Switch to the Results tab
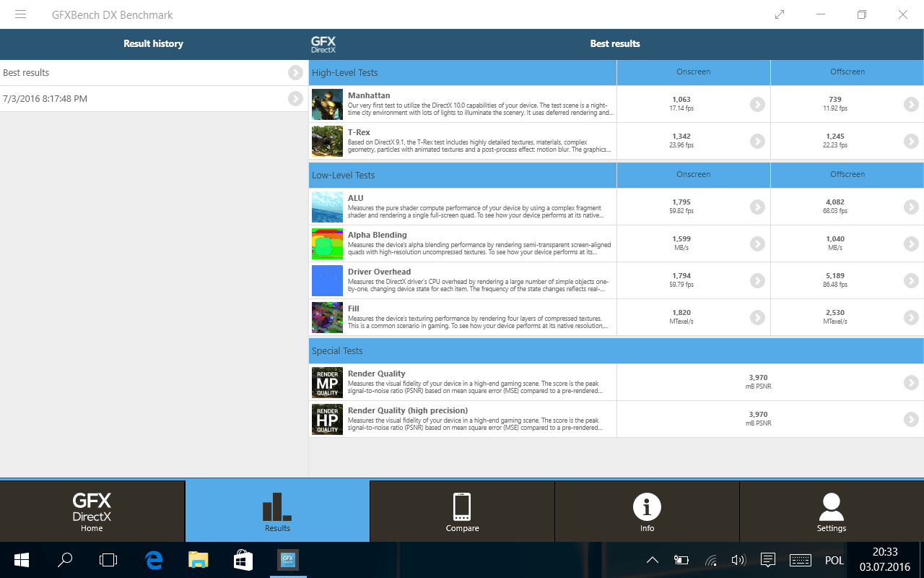924x578 pixels. pos(277,512)
